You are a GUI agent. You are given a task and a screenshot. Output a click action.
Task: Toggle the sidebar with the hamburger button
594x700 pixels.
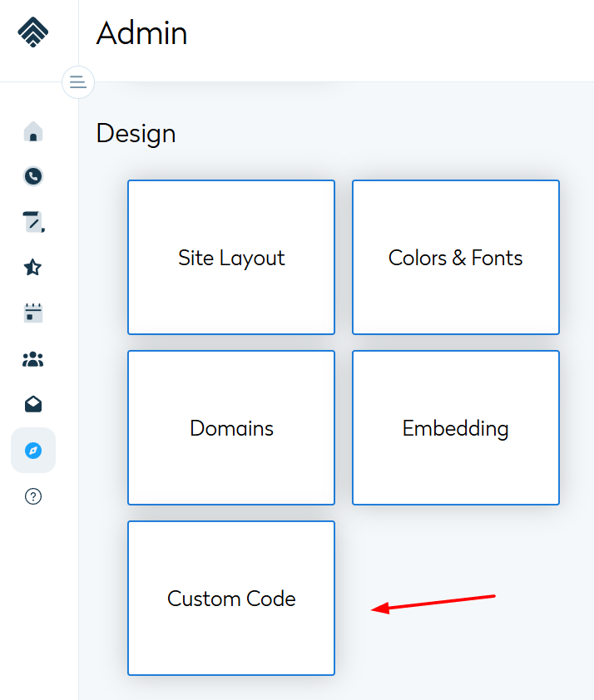(77, 82)
